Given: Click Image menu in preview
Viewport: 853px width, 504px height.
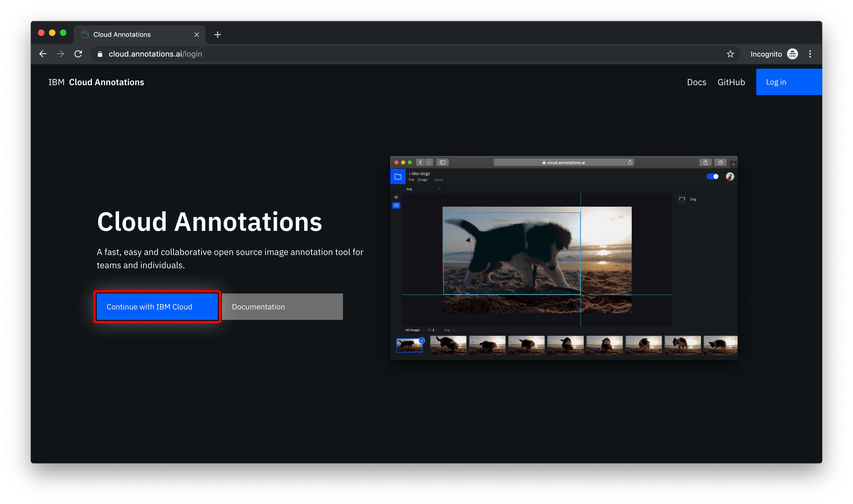Looking at the screenshot, I should click(x=422, y=180).
